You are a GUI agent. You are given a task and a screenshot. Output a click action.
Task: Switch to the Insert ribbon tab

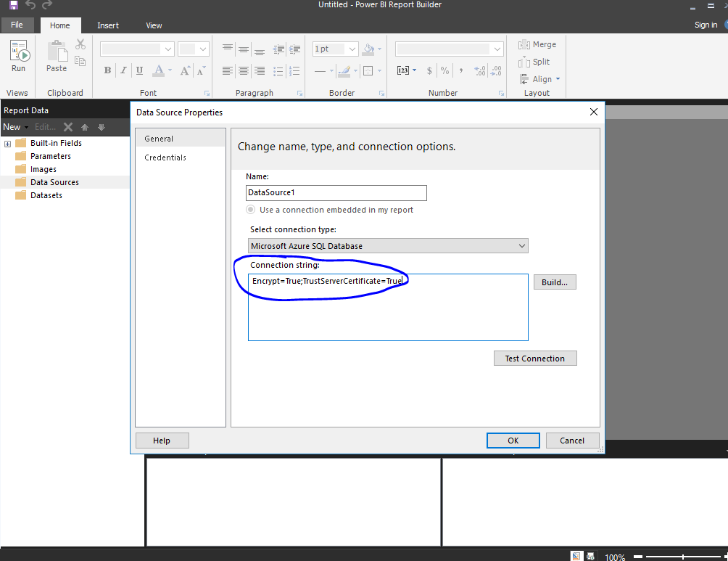pyautogui.click(x=108, y=25)
